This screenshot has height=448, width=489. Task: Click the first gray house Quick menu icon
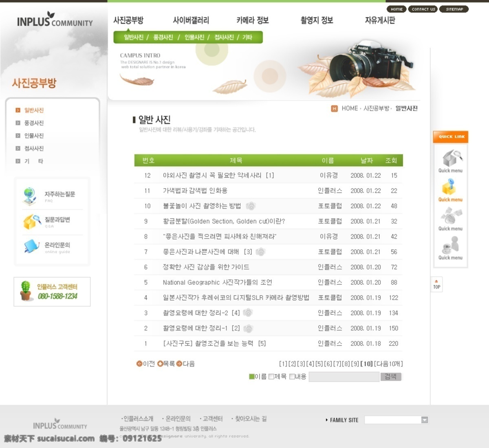pyautogui.click(x=452, y=158)
